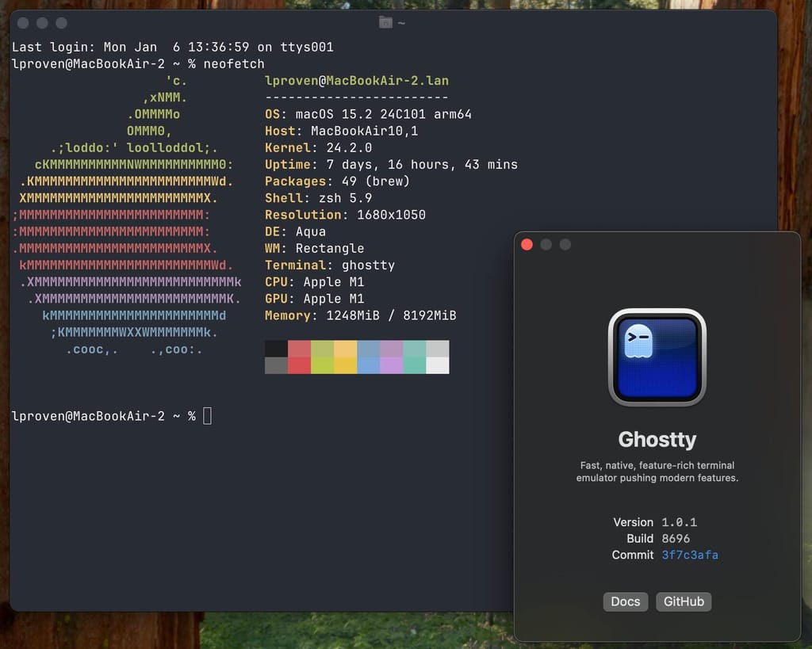Open the GitHub page
Viewport: 812px width, 649px height.
683,601
